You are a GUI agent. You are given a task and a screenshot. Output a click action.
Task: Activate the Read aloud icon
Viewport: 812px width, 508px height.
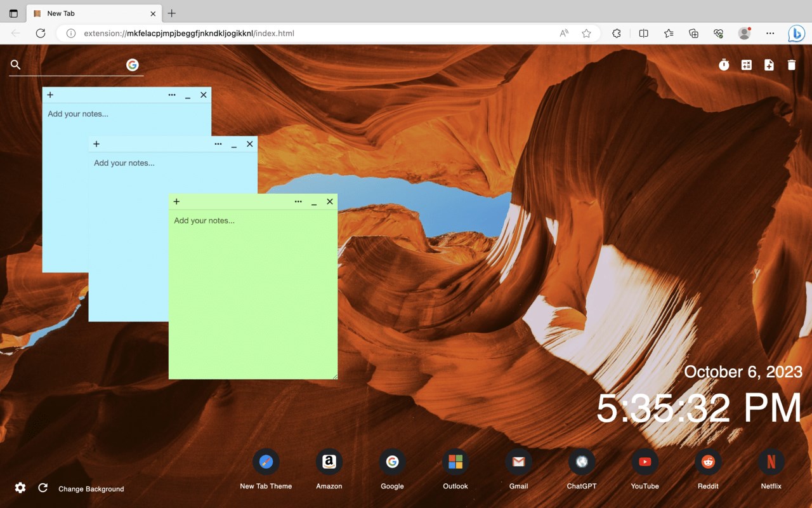coord(564,33)
